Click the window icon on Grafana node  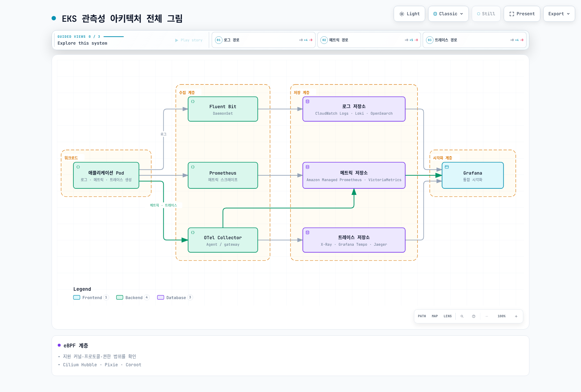(x=447, y=167)
